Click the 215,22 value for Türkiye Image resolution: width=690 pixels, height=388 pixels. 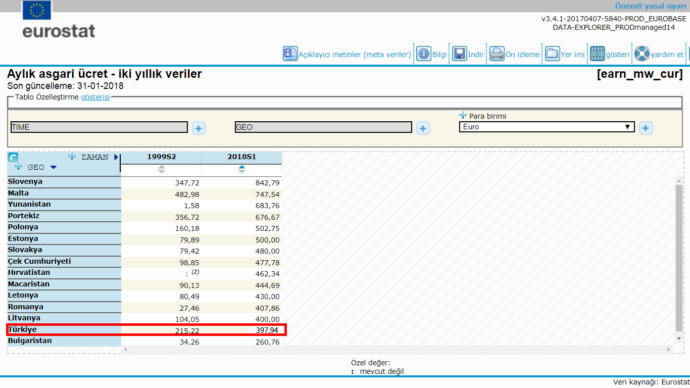(x=187, y=331)
